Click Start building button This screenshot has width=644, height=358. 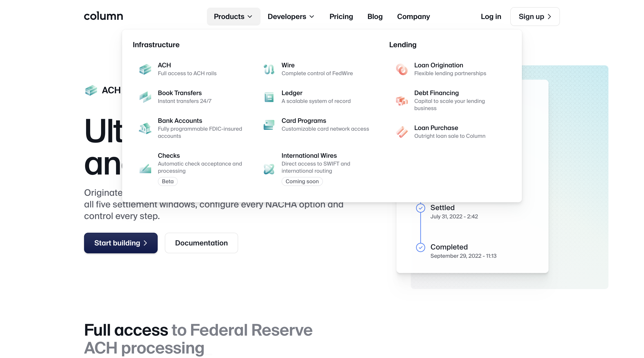tap(121, 243)
